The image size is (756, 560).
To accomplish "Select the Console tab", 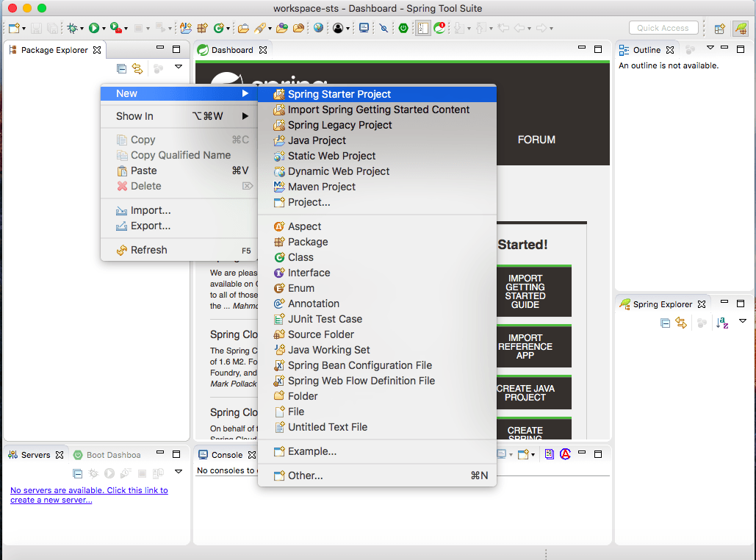I will click(x=226, y=455).
